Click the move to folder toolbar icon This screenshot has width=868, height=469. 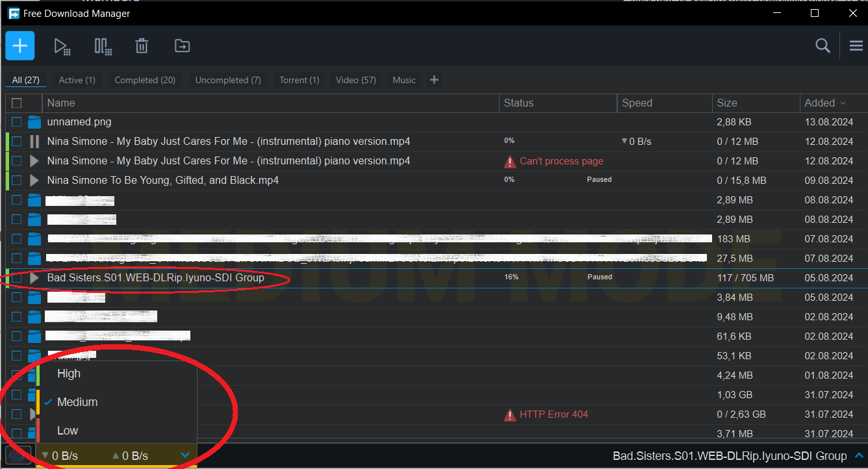pos(182,45)
